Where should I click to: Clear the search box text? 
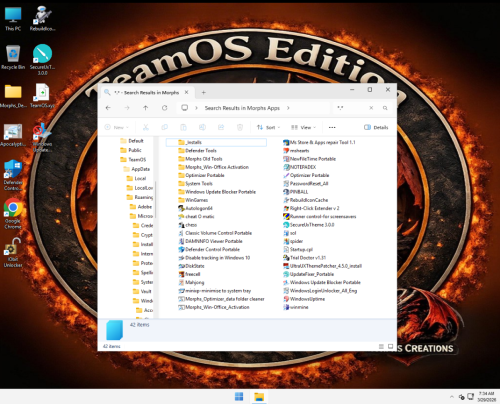click(371, 108)
